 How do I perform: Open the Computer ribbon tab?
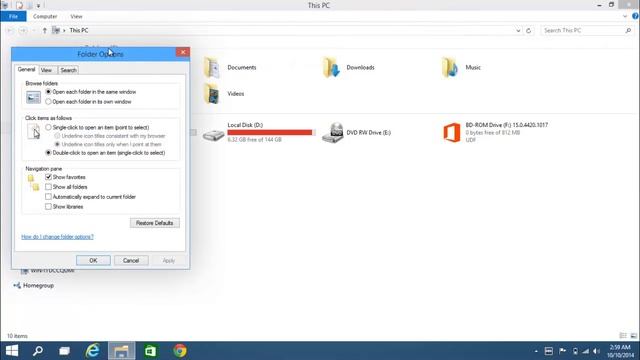pos(45,16)
